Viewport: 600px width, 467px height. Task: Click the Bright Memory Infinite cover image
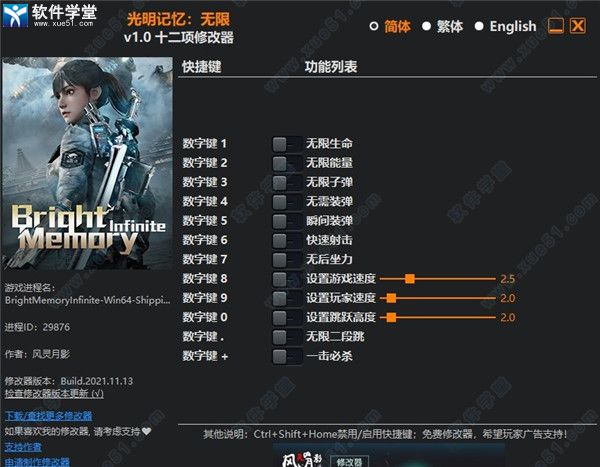click(87, 163)
